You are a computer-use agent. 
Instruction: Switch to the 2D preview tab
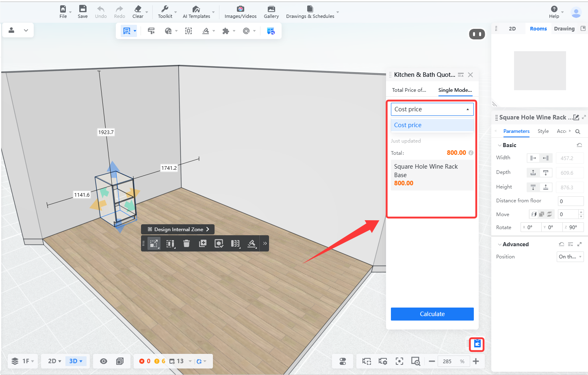pos(512,29)
